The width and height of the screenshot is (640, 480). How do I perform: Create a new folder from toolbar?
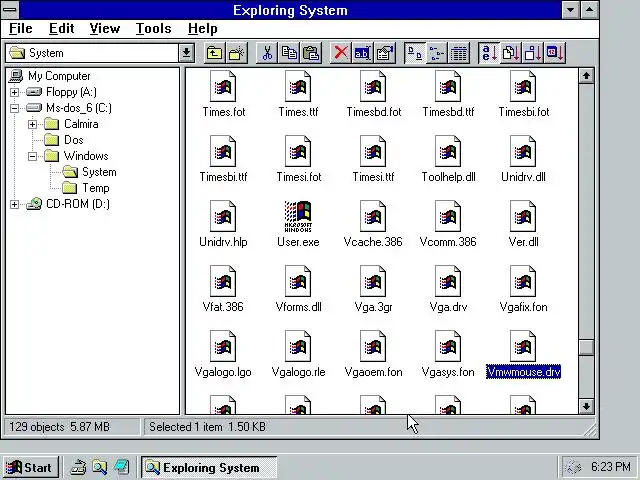237,53
